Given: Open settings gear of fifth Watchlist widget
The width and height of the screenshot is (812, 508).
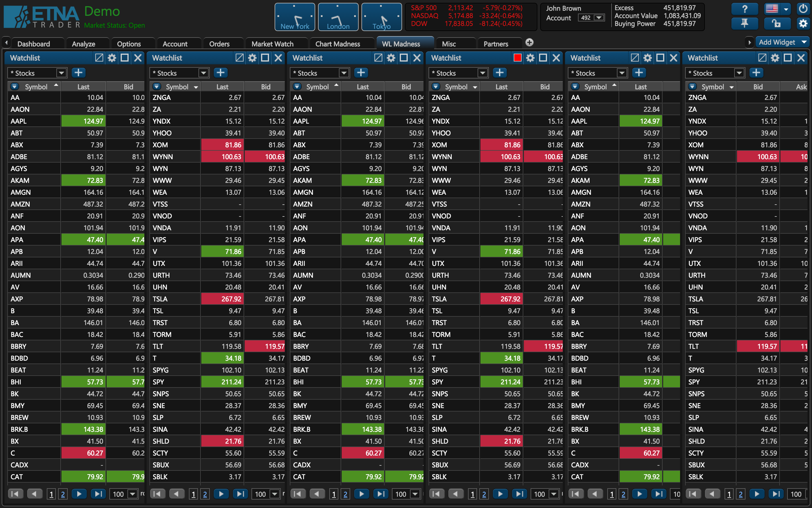Looking at the screenshot, I should pyautogui.click(x=648, y=58).
